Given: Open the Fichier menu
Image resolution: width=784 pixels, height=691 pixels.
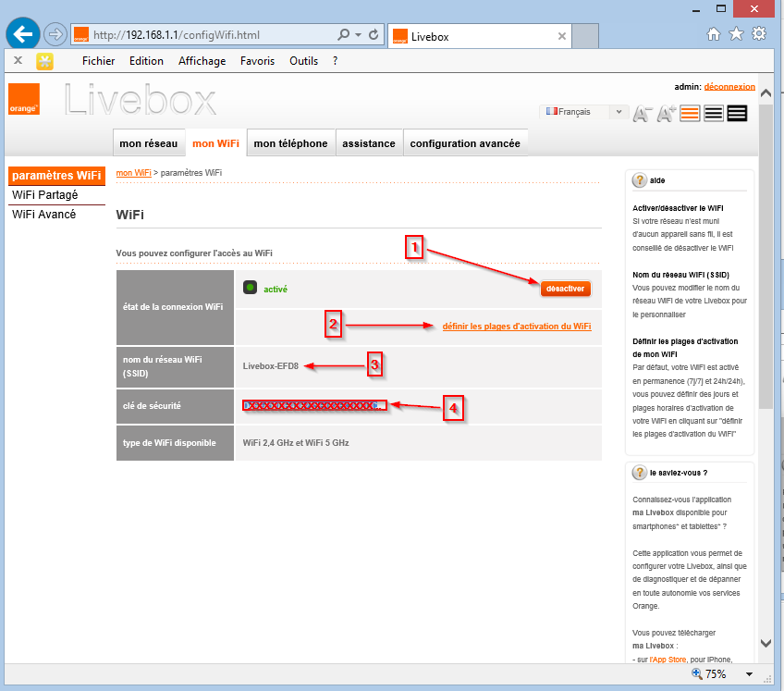Looking at the screenshot, I should pos(99,61).
